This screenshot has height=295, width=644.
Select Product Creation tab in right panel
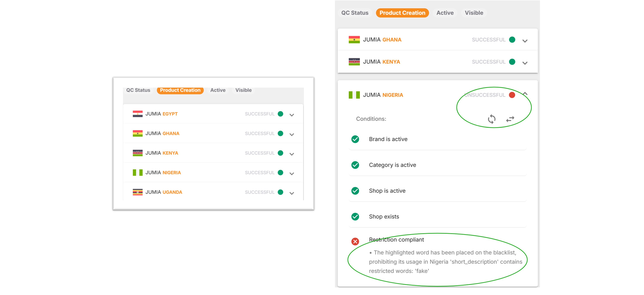pyautogui.click(x=402, y=13)
